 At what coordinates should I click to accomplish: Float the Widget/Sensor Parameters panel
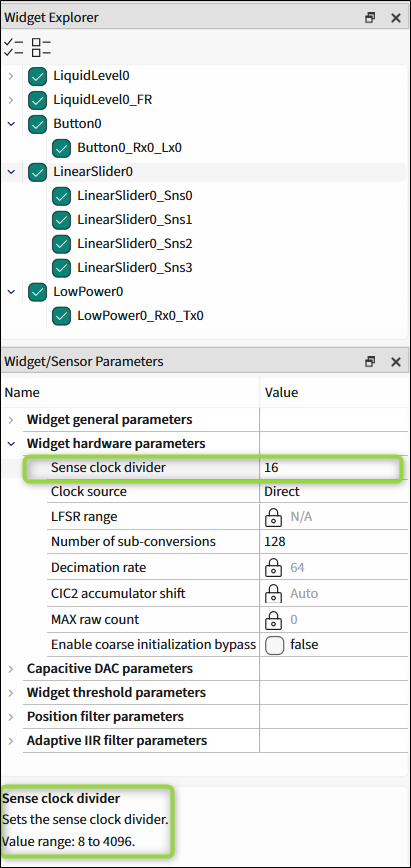pos(370,361)
